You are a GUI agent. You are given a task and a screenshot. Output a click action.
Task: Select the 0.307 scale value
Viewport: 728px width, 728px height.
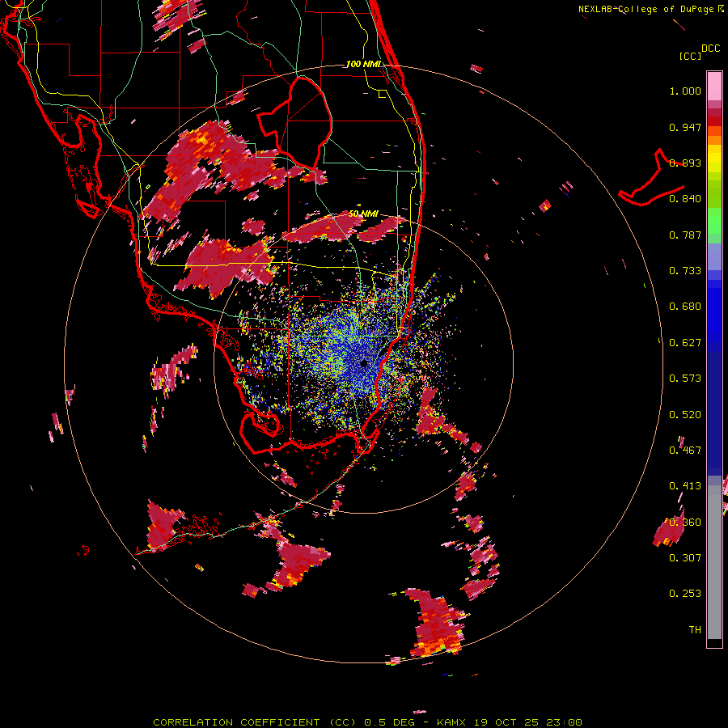coord(685,557)
